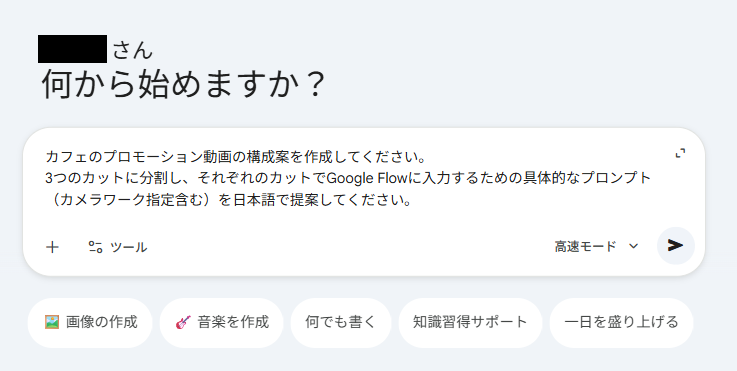Click the sliders icon beside ツール
This screenshot has height=371, width=737.
pyautogui.click(x=95, y=247)
